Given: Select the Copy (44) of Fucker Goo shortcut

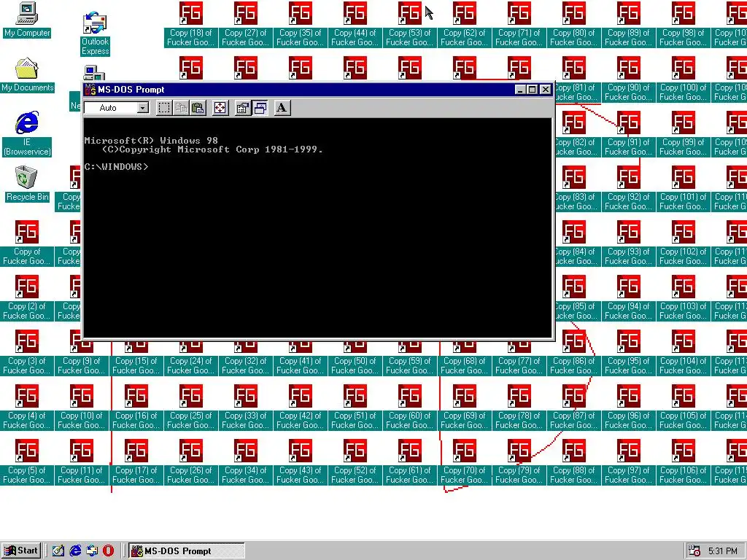Looking at the screenshot, I should tap(355, 24).
